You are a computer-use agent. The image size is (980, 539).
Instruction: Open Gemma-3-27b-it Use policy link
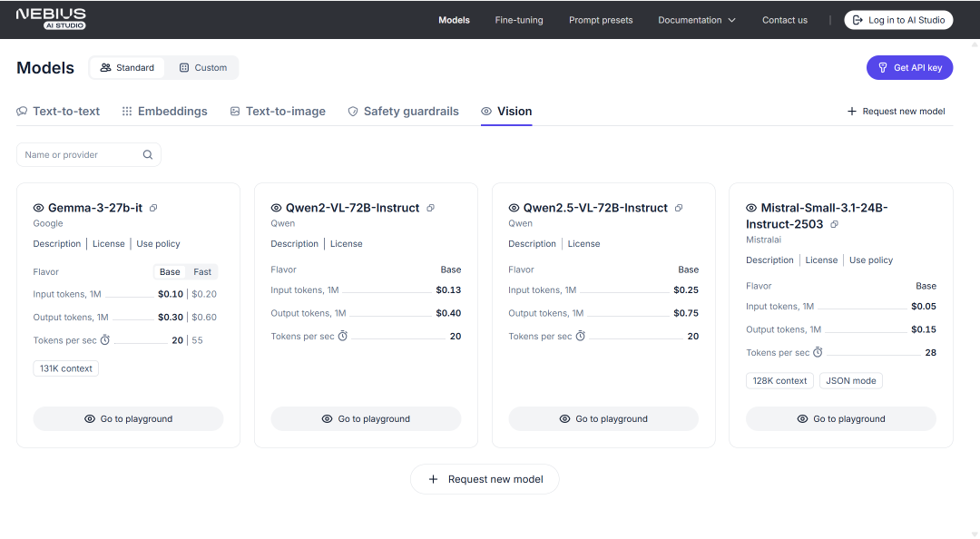pos(158,244)
